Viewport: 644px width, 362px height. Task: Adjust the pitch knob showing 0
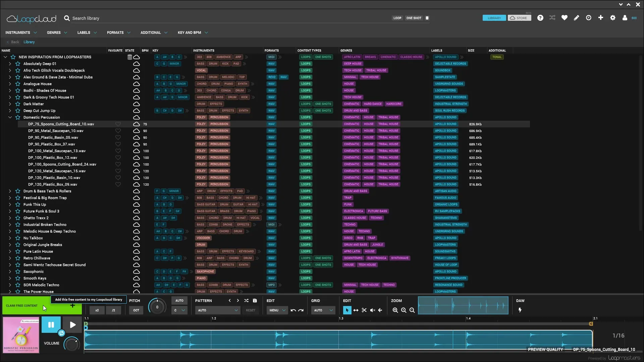157,307
